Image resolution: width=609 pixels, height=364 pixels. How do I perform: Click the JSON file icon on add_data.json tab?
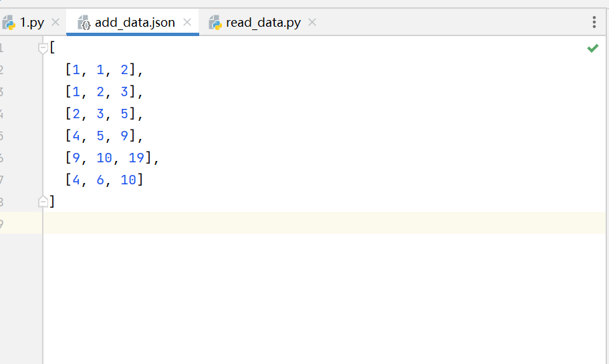[x=84, y=23]
